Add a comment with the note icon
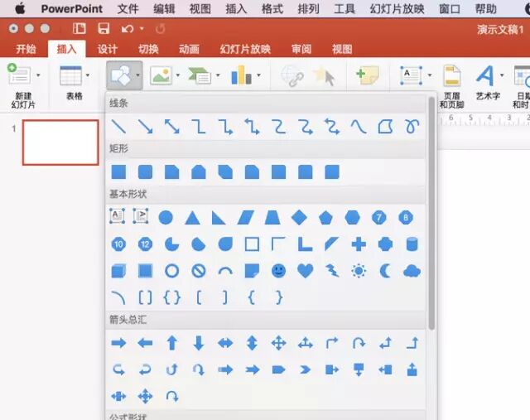This screenshot has height=420, width=530. (368, 75)
